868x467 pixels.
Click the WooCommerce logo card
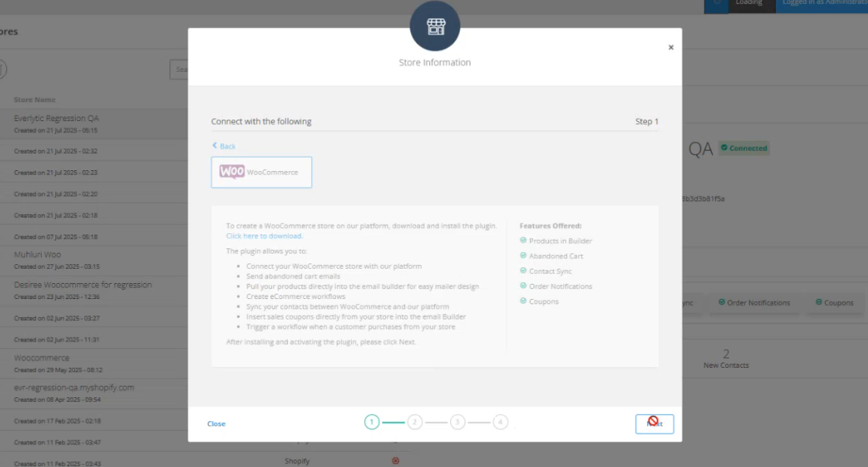tap(262, 173)
